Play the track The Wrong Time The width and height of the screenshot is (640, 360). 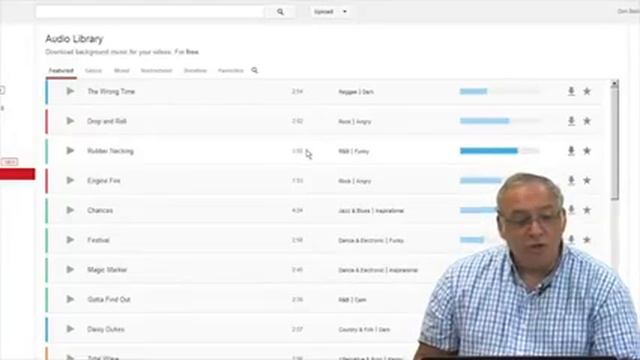coord(70,91)
